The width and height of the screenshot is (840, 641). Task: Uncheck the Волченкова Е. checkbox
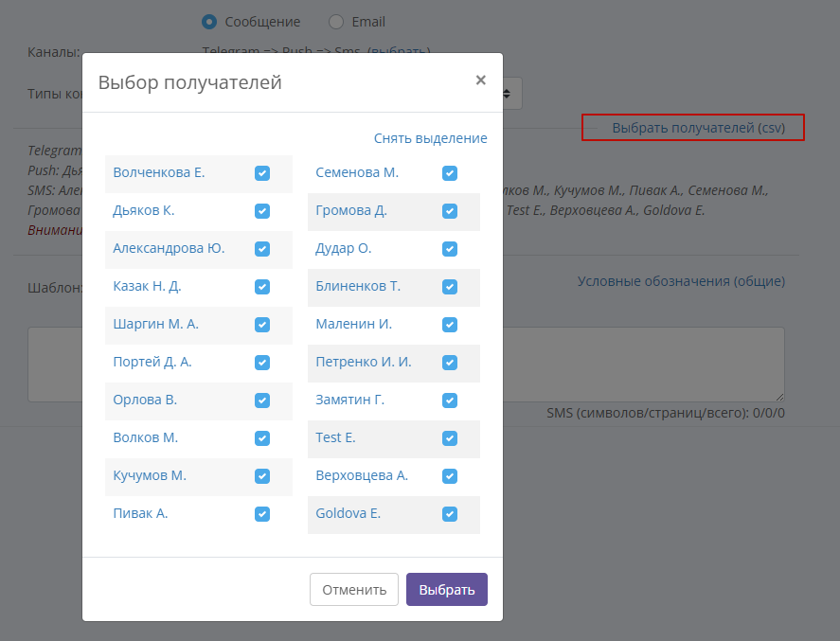pyautogui.click(x=262, y=173)
